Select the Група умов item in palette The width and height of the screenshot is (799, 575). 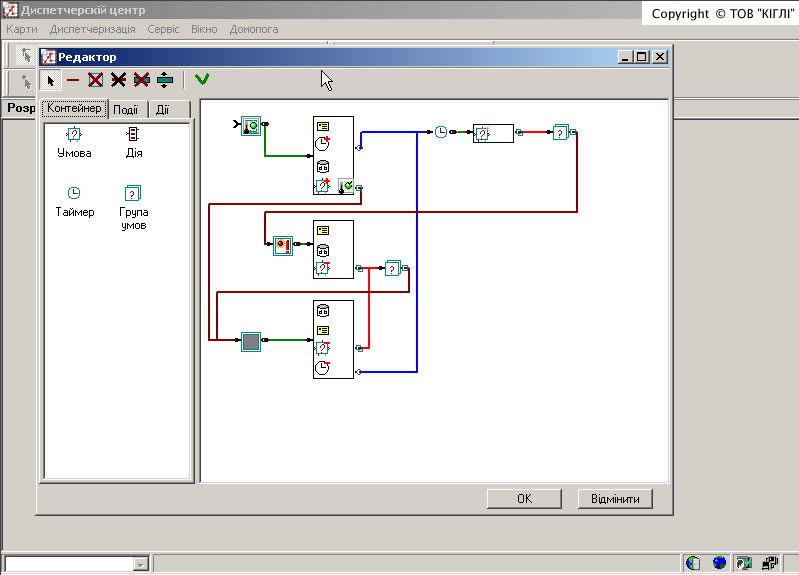tap(133, 205)
